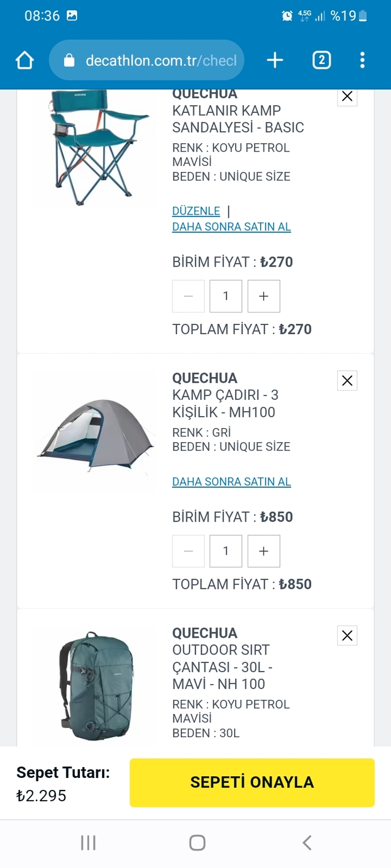Remove the KATLANIR KAMP SANDALYESİ from cart

(347, 96)
